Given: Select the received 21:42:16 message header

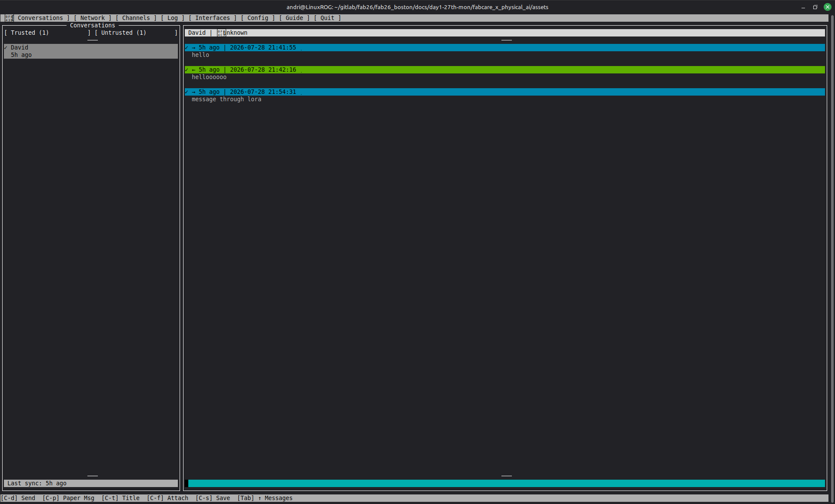Looking at the screenshot, I should coord(505,70).
